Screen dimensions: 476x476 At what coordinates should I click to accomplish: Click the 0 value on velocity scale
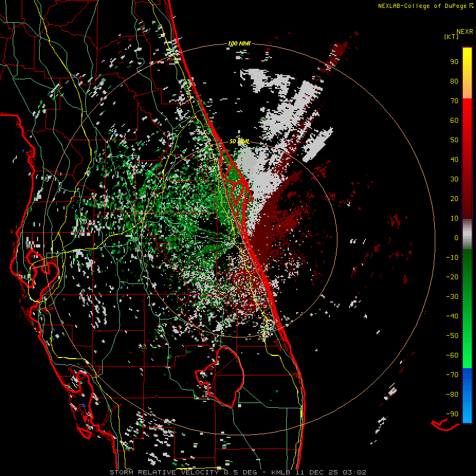[456, 238]
